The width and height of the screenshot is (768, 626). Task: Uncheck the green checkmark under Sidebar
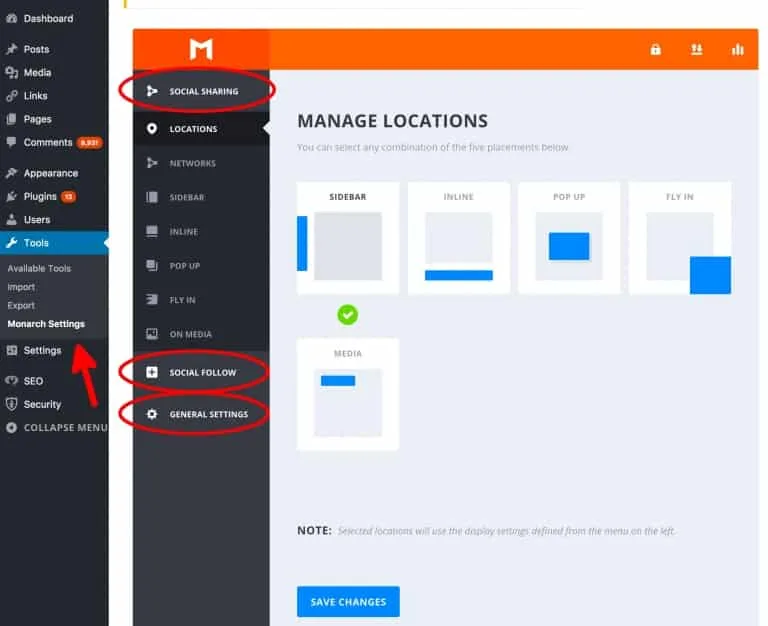(x=348, y=315)
